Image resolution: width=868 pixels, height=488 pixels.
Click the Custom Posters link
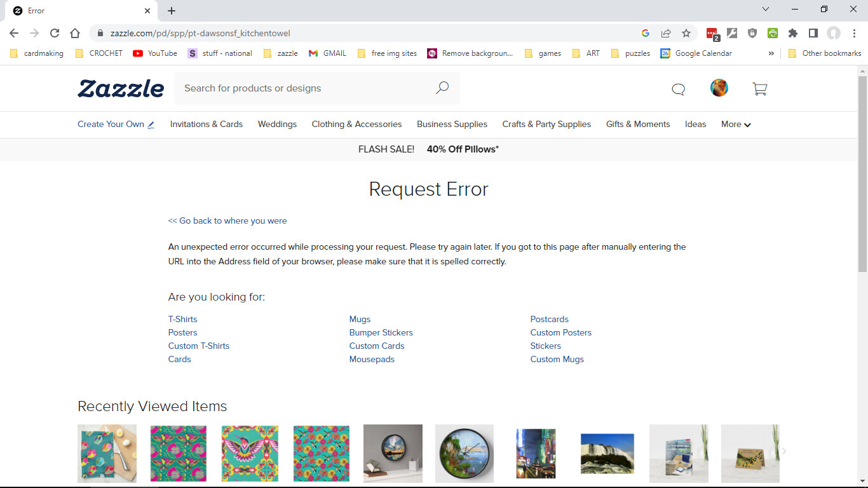pos(561,333)
